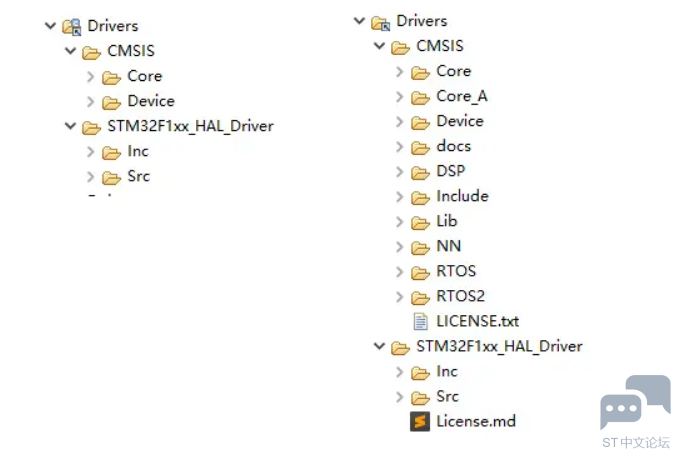The image size is (679, 458).
Task: Select the Device label between Core_A and docs
Action: pyautogui.click(x=460, y=121)
